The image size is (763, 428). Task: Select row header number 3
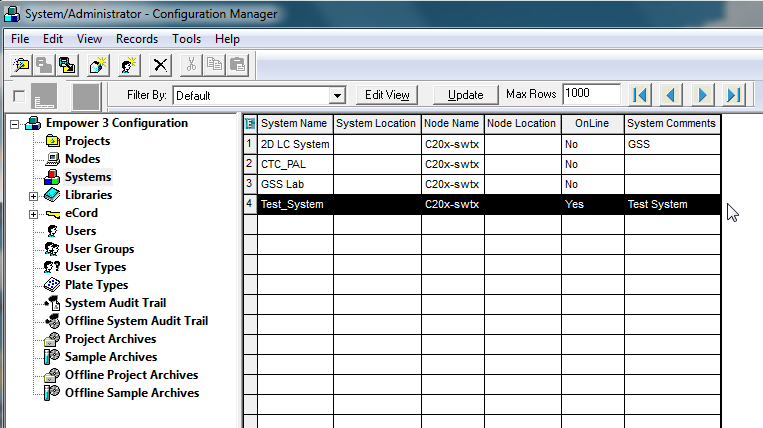pos(250,184)
